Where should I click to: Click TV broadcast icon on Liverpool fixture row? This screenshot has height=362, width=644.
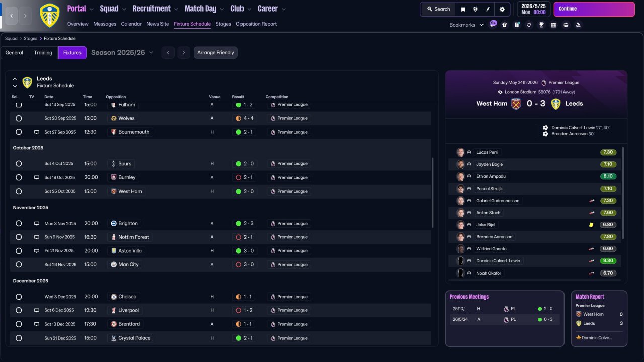tap(37, 310)
